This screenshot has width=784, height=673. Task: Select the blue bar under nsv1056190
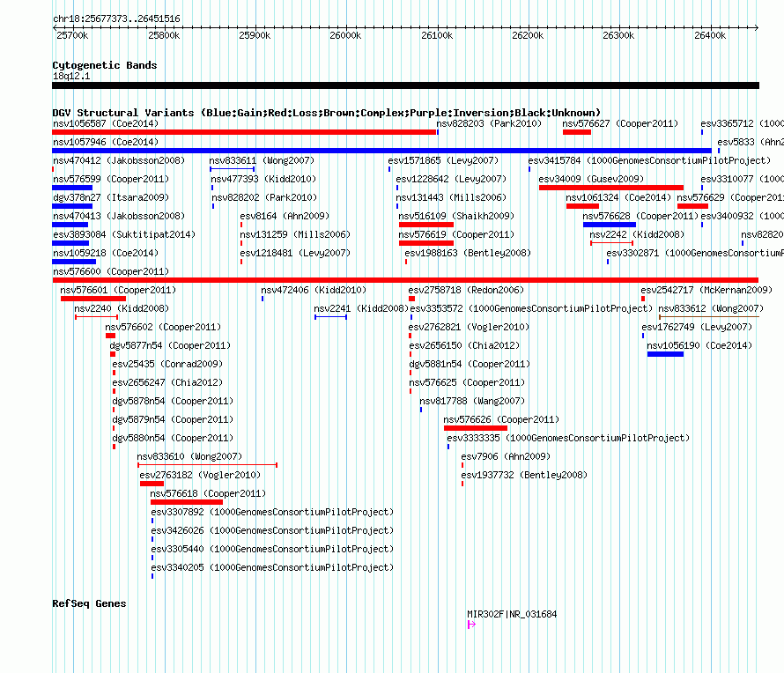pos(665,354)
